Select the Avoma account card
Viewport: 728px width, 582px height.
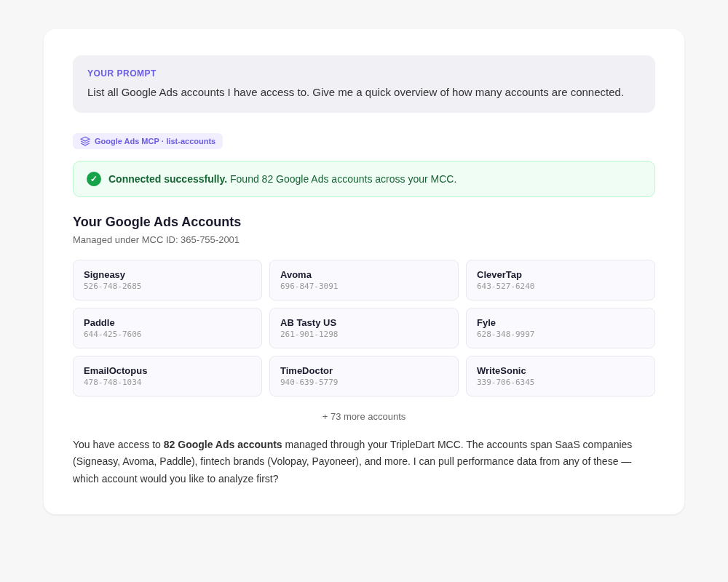click(x=364, y=280)
